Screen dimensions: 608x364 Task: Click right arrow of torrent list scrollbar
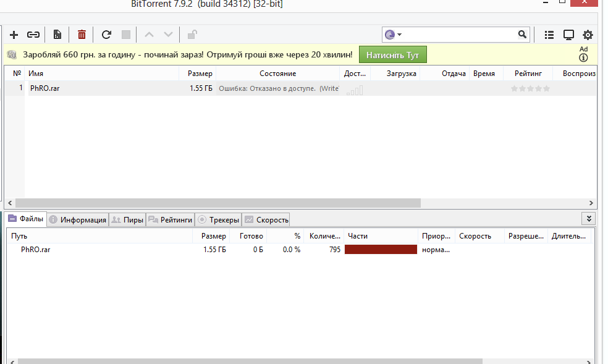coord(591,203)
